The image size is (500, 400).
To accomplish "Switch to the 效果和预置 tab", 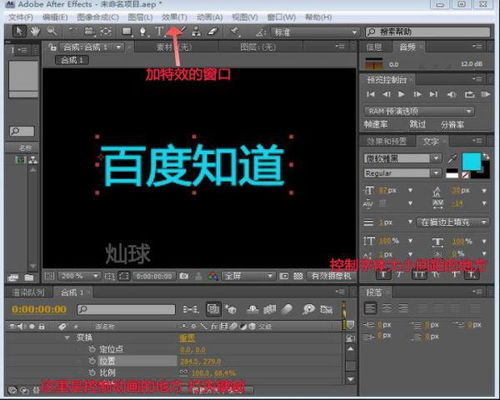I will click(387, 141).
